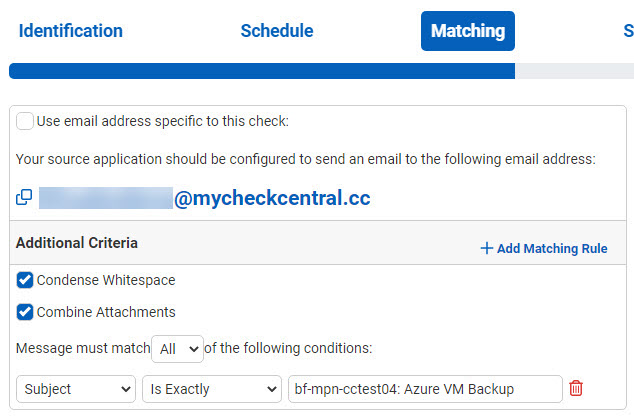The height and width of the screenshot is (419, 634).
Task: Select the Matching tab
Action: coord(467,31)
